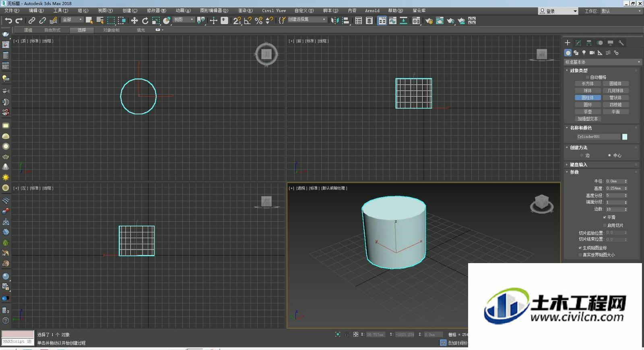Open the 视图 reference coordinate dropdown
This screenshot has height=350, width=644.
click(184, 20)
